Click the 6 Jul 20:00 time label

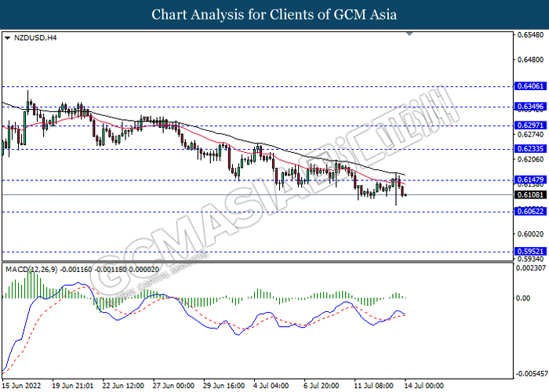[x=322, y=386]
